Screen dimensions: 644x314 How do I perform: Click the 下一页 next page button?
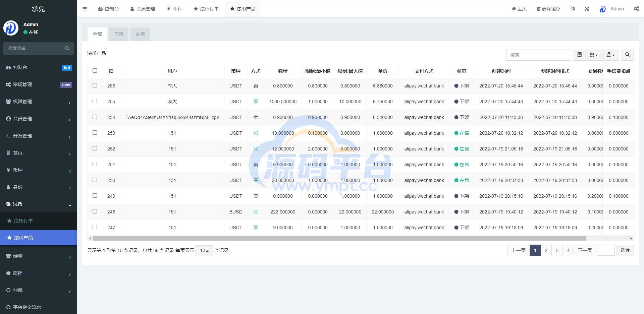coord(585,250)
